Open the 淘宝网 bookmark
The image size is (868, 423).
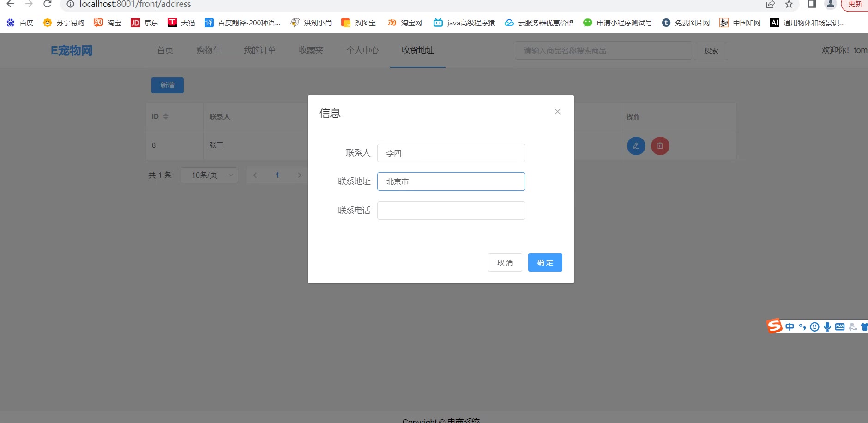pyautogui.click(x=404, y=23)
